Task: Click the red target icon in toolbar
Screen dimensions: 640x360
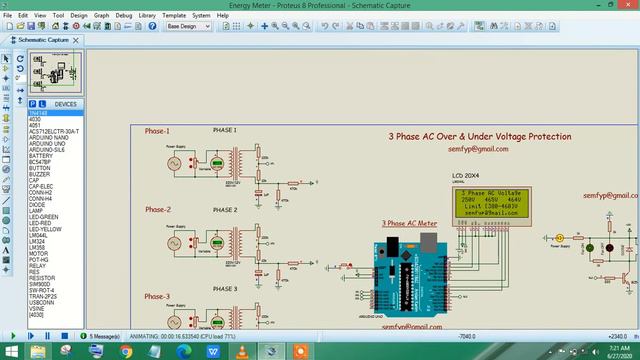Action: [x=76, y=26]
